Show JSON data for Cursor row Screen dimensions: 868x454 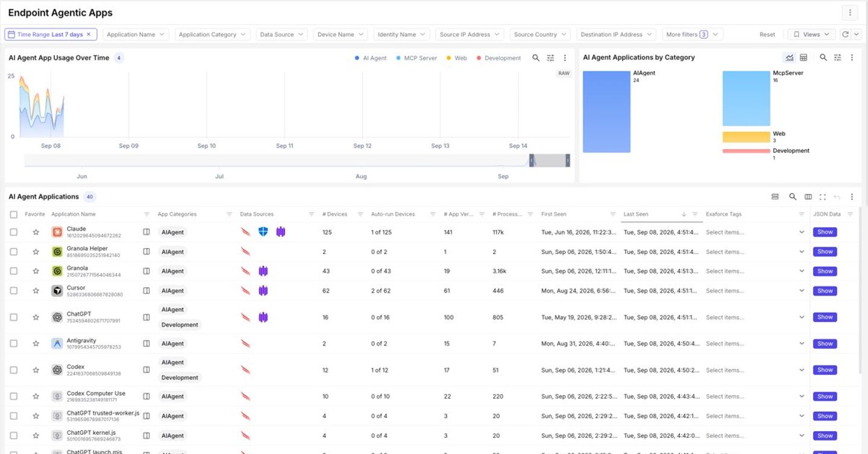(825, 291)
